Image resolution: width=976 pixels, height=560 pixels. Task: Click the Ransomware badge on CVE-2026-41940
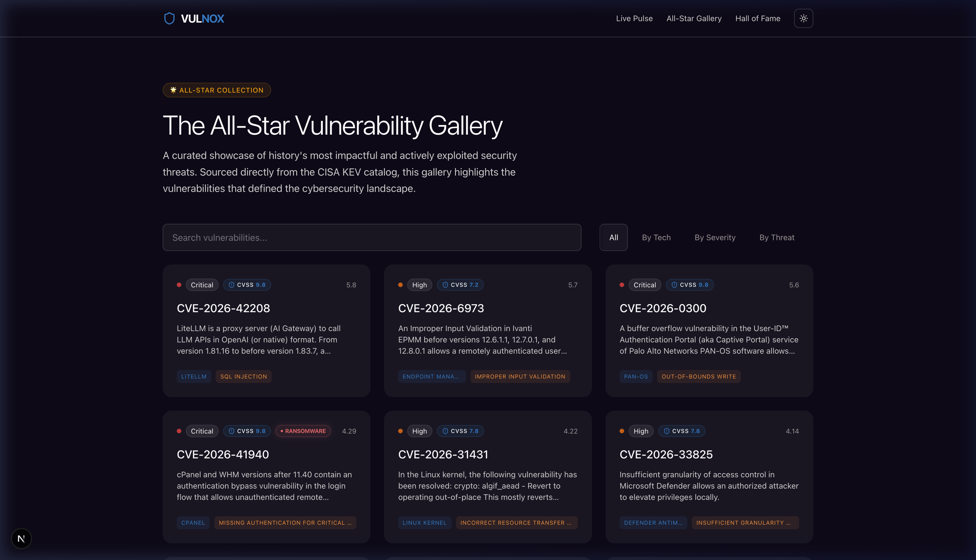[303, 431]
